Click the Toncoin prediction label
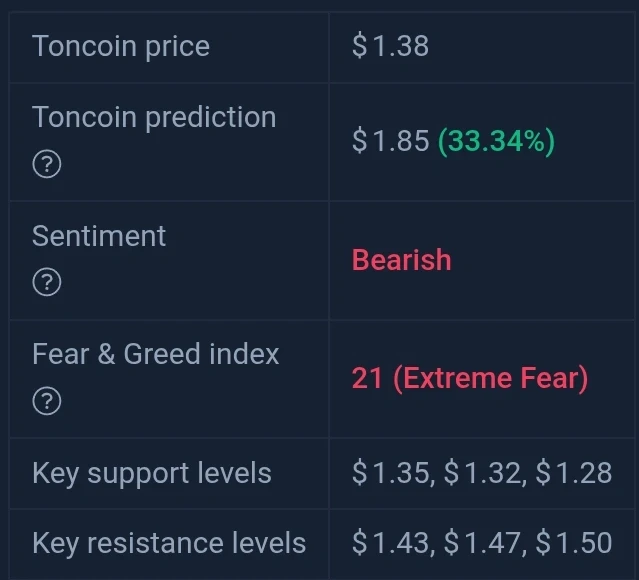 pos(154,117)
